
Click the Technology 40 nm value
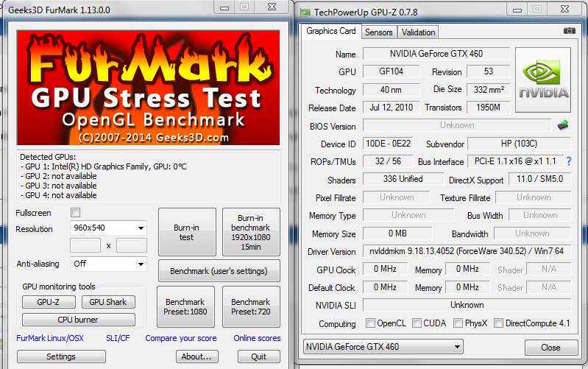[x=391, y=89]
